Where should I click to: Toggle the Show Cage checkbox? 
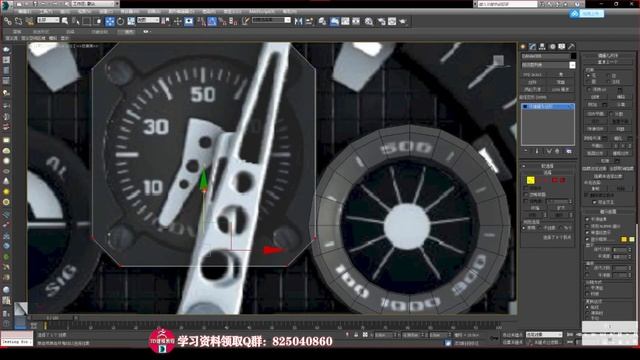[x=588, y=239]
